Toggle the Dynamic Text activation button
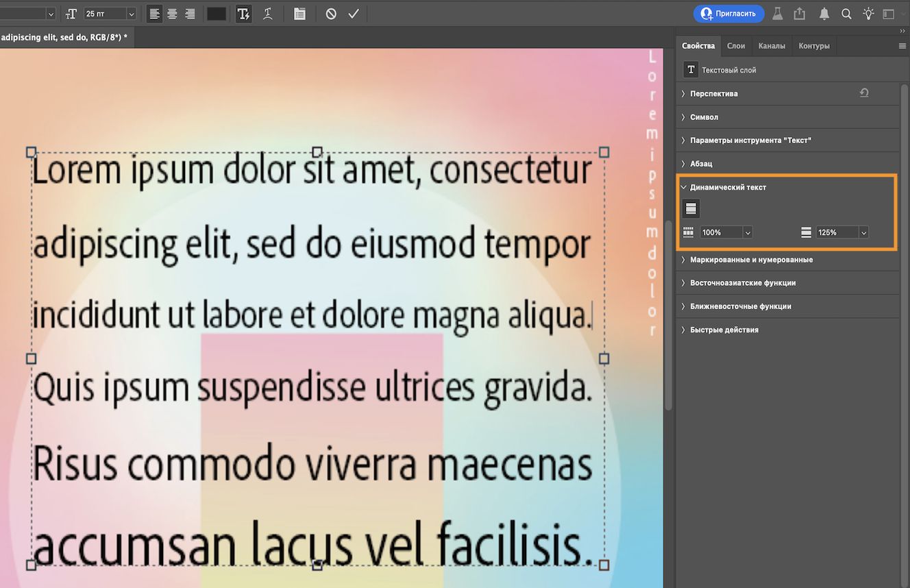910x588 pixels. [x=691, y=208]
